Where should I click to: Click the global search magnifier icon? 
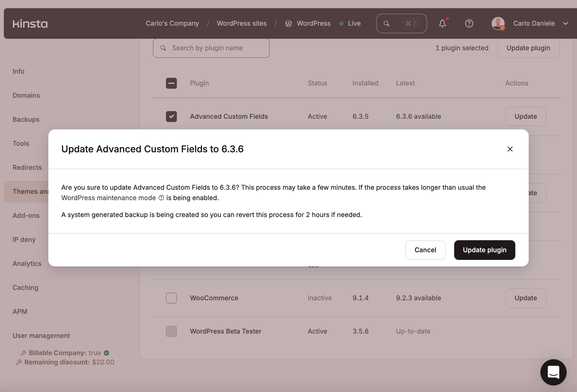pos(386,23)
